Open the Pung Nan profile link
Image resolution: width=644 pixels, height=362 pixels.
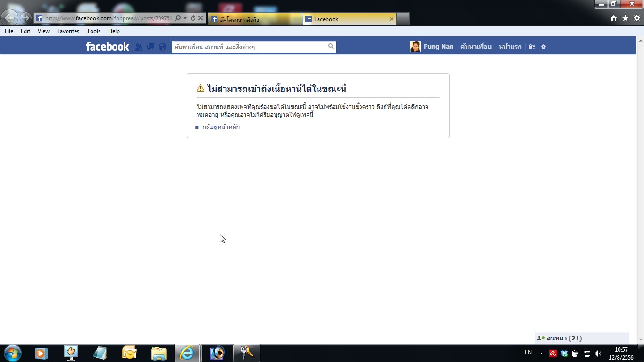click(x=438, y=47)
